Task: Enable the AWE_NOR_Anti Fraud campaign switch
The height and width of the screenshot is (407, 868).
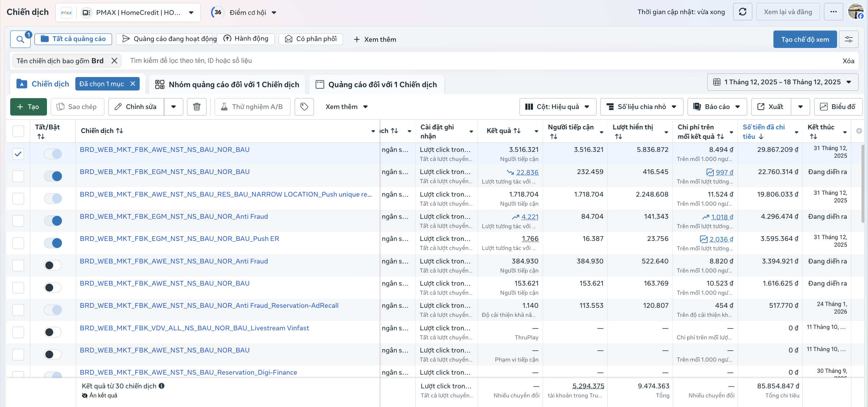Action: [x=53, y=265]
